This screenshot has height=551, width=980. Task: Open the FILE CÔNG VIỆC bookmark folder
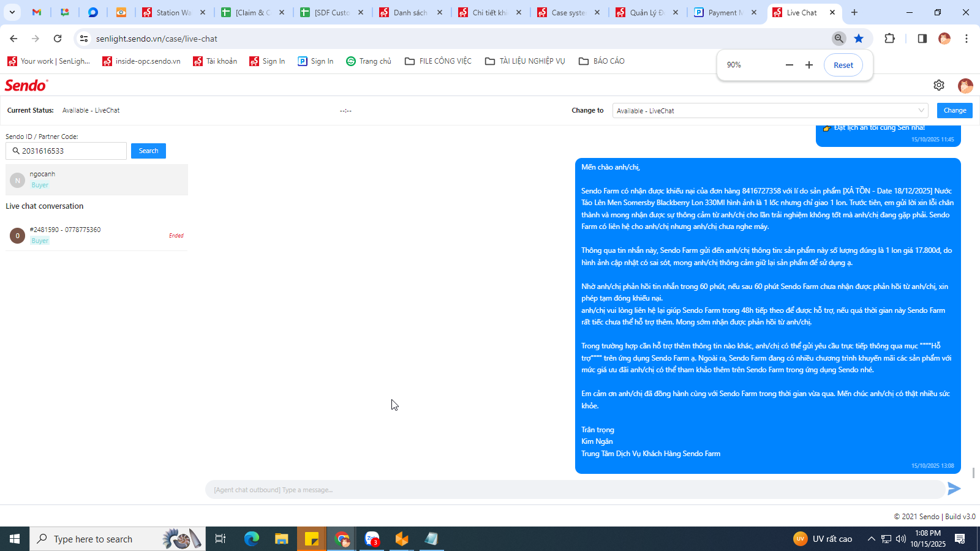(438, 61)
